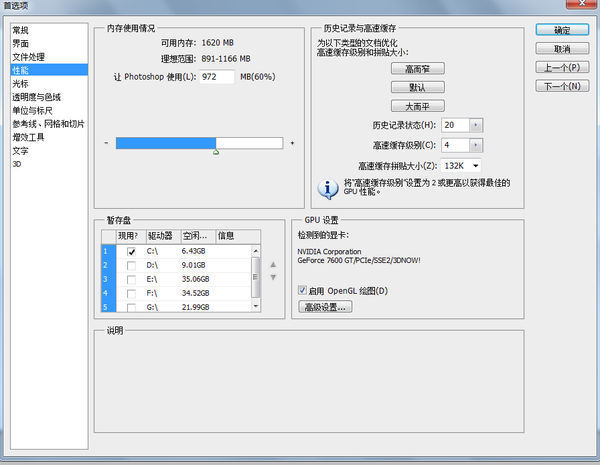Click the 高而窄 preset button
This screenshot has width=600, height=465.
click(x=417, y=69)
